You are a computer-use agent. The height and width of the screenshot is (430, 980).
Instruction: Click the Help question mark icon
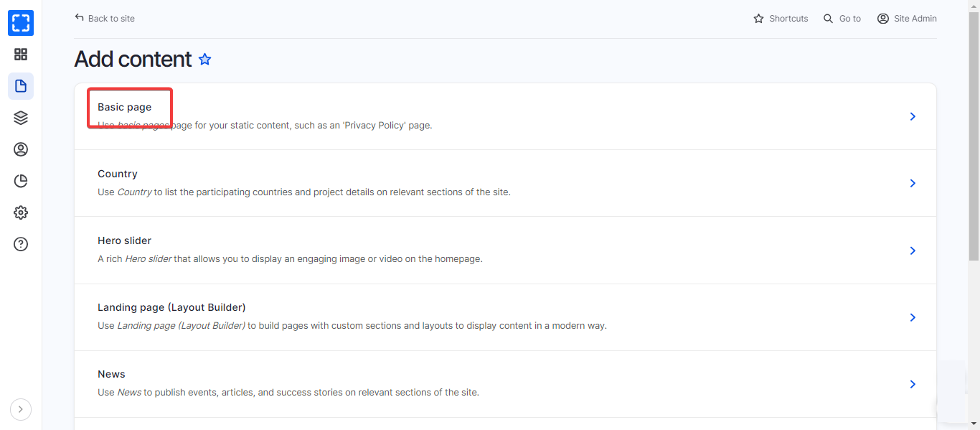[21, 244]
